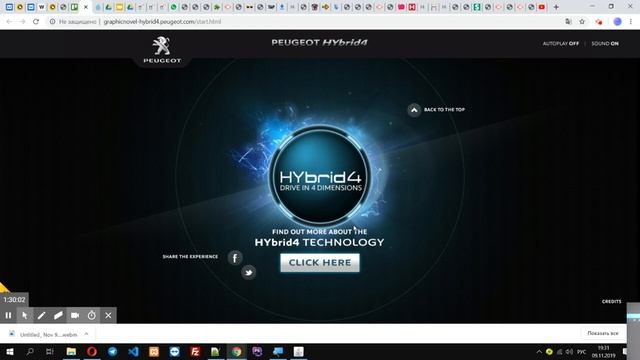Pause the screen recording
The width and height of the screenshot is (640, 360).
click(8, 316)
